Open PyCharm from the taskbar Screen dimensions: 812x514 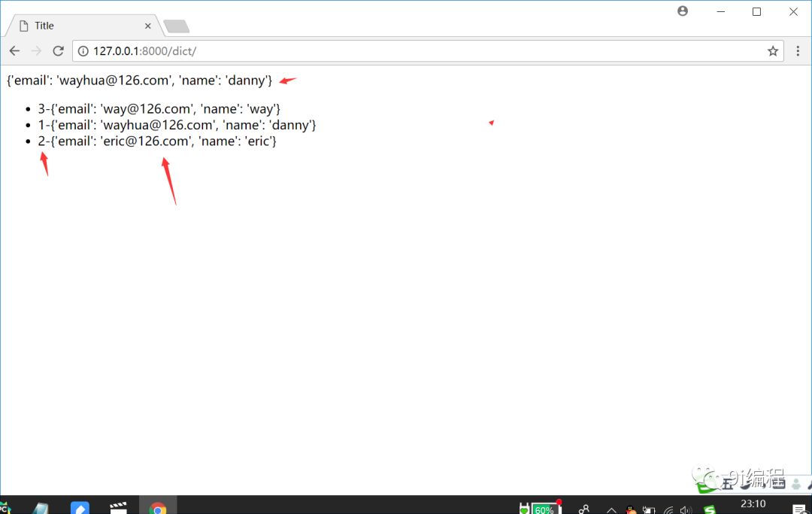[5, 508]
